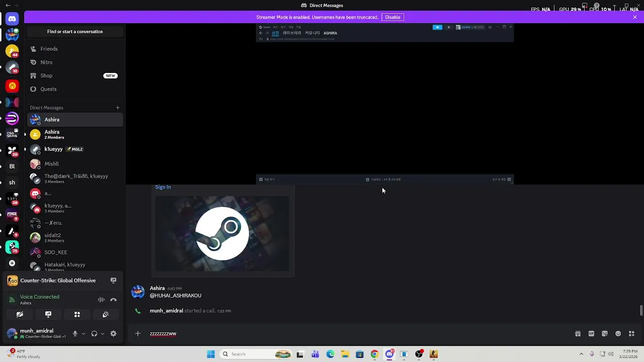Deafen the headphones

94,333
